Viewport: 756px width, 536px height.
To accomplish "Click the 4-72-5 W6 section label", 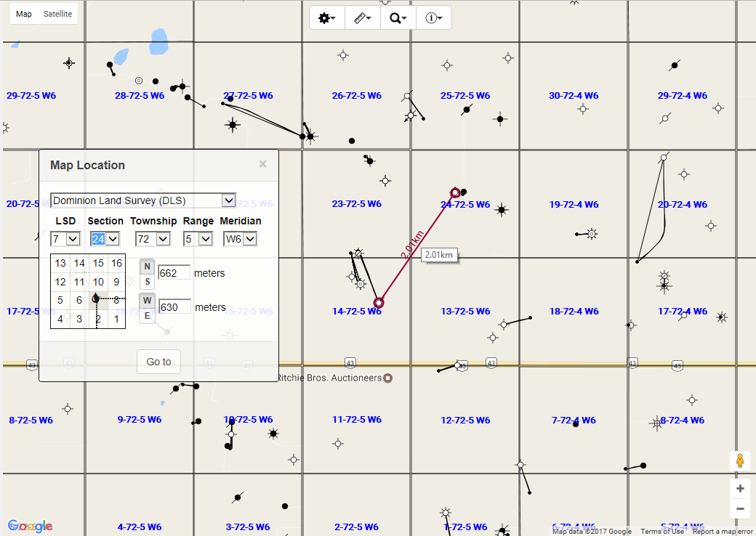I will coord(140,527).
